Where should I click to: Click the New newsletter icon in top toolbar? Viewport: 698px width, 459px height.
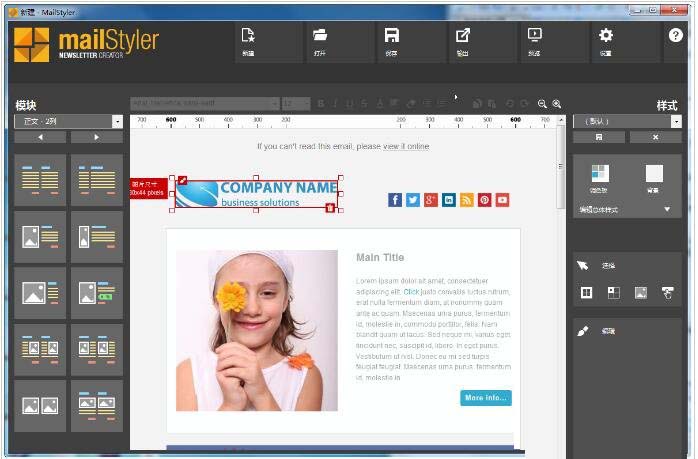pyautogui.click(x=248, y=36)
